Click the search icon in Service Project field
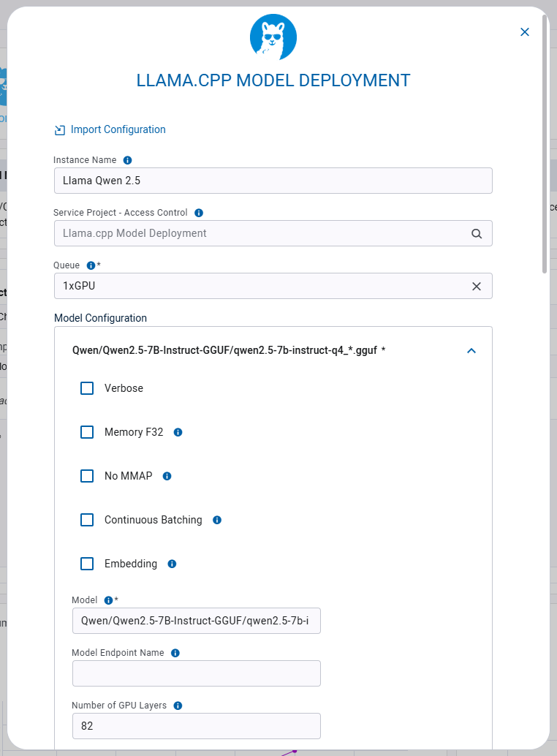 point(477,234)
